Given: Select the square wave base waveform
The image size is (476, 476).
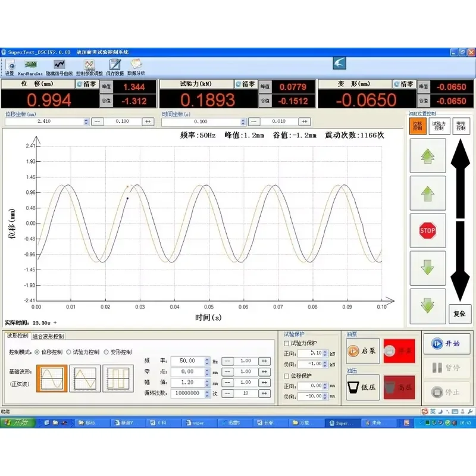Looking at the screenshot, I should 118,378.
